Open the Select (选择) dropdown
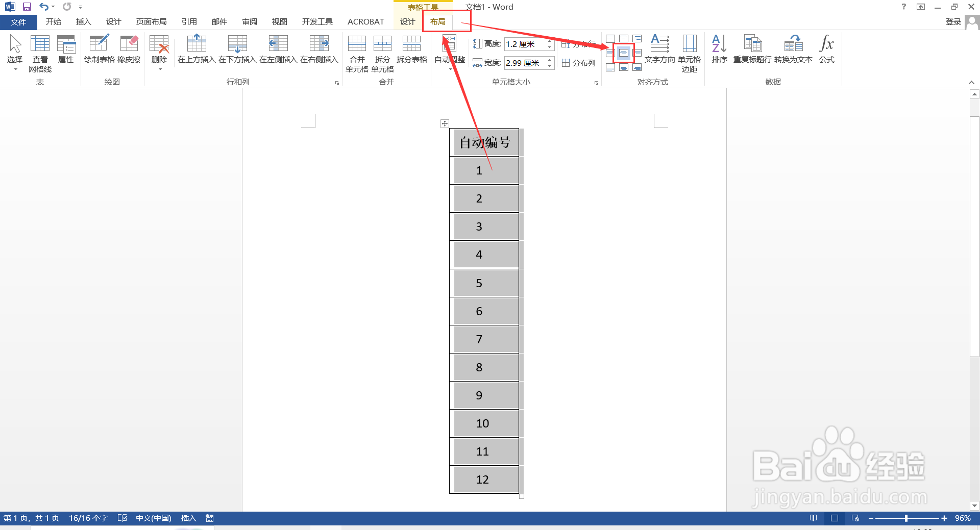The image size is (980, 530). (15, 53)
